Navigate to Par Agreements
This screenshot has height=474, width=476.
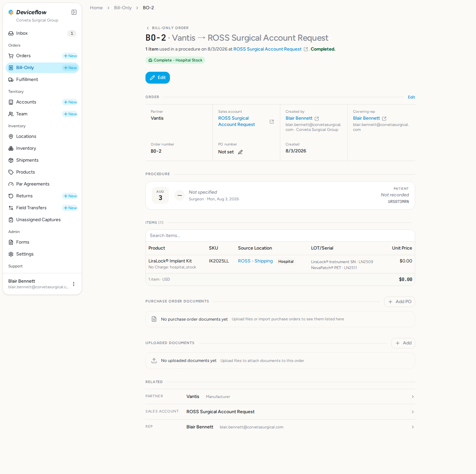[42, 184]
